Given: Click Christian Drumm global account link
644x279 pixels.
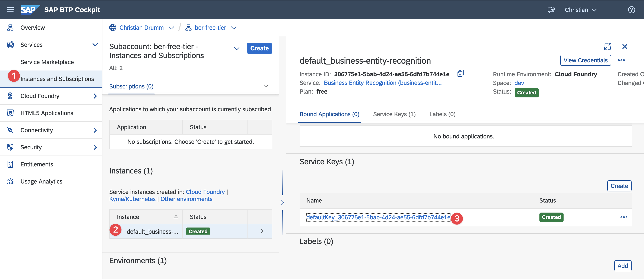Looking at the screenshot, I should pyautogui.click(x=141, y=28).
